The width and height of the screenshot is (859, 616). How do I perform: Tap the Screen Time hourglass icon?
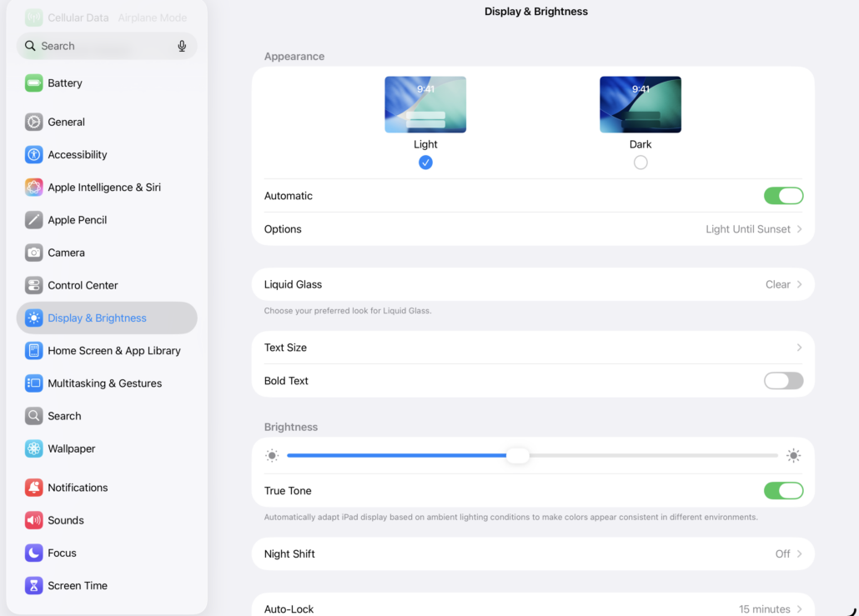33,585
